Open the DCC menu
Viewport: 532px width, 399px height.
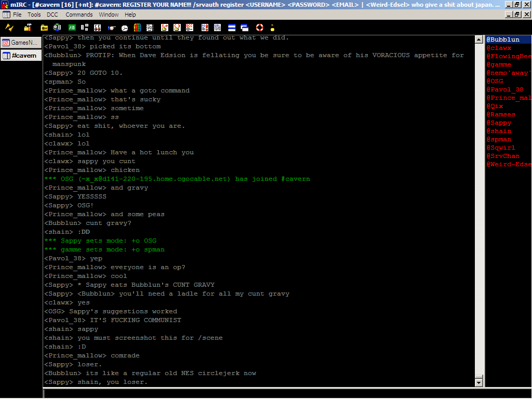click(x=52, y=15)
